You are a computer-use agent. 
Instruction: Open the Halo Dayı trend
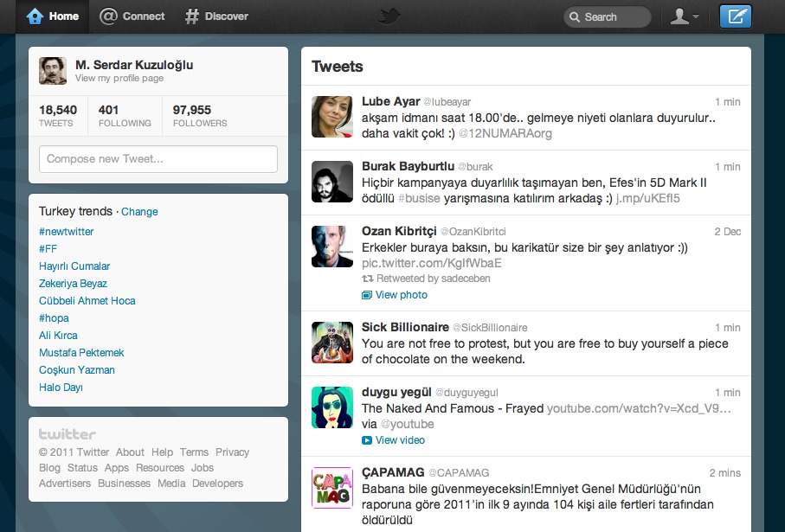61,388
